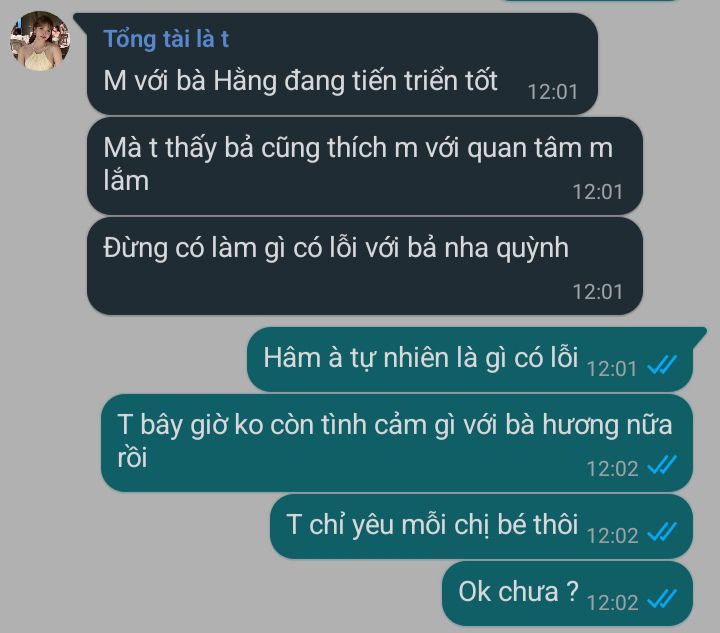The image size is (720, 633).
Task: Click timestamp on "Đừng có làm gì" message
Action: click(x=597, y=292)
